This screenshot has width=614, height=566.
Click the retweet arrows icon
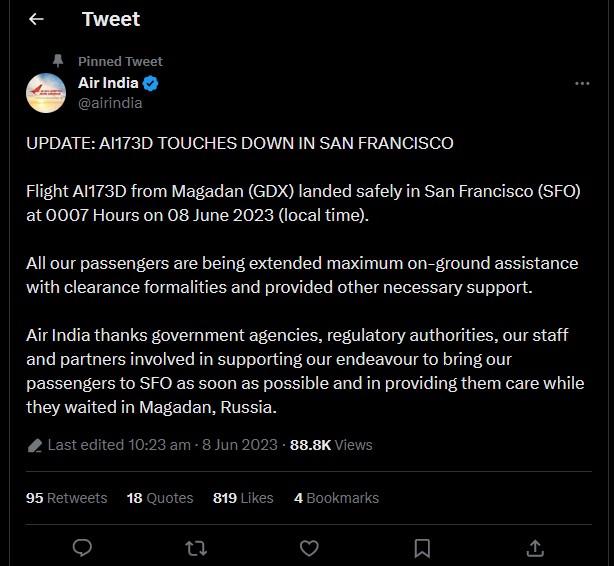196,548
